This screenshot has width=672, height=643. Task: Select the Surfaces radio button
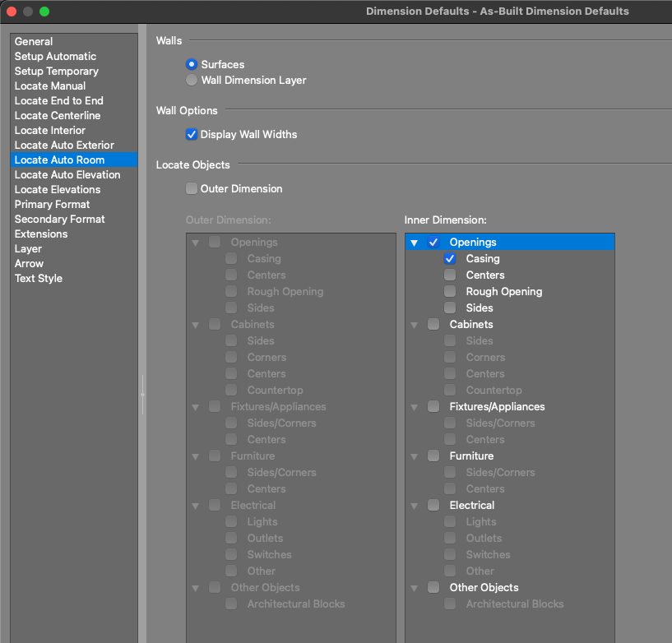point(192,64)
